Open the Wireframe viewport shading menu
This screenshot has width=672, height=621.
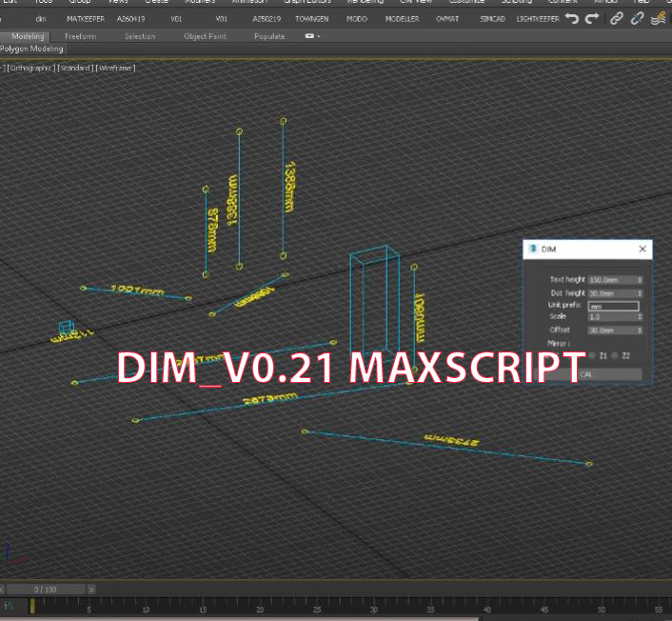[115, 68]
